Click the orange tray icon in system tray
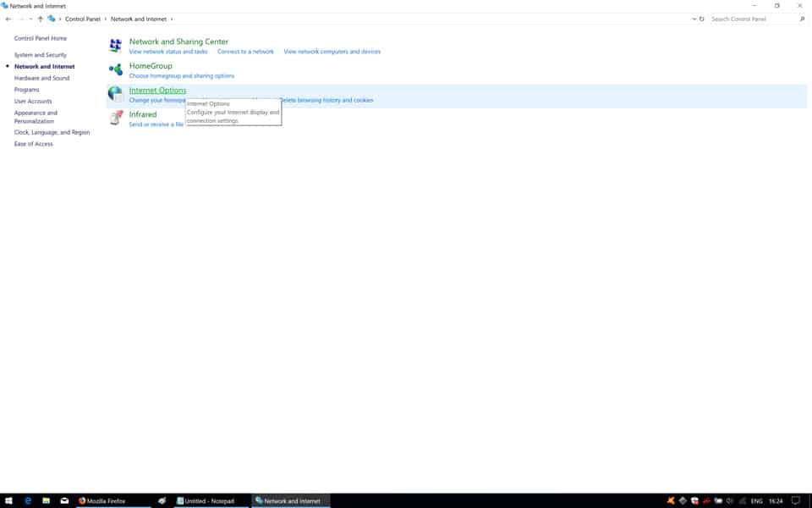 (x=671, y=500)
